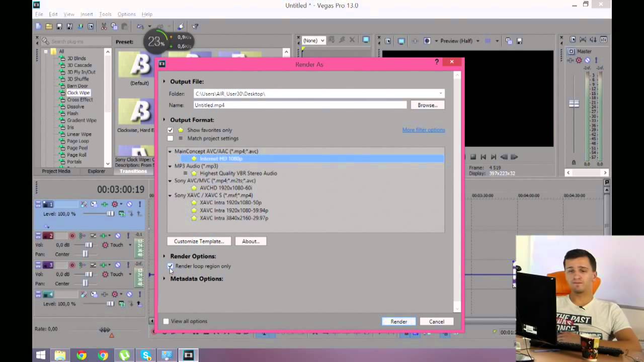Mute audio track 2
Screen dimensions: 644x362
tap(118, 235)
